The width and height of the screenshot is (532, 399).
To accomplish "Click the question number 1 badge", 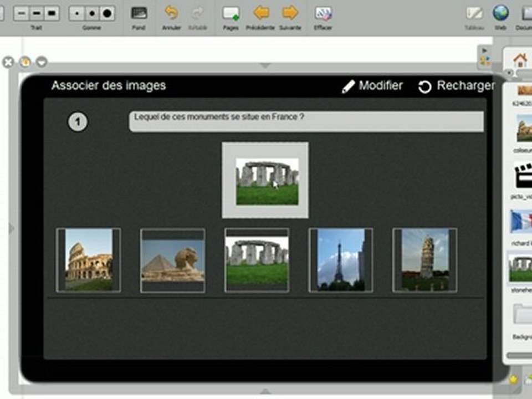I will tap(78, 121).
